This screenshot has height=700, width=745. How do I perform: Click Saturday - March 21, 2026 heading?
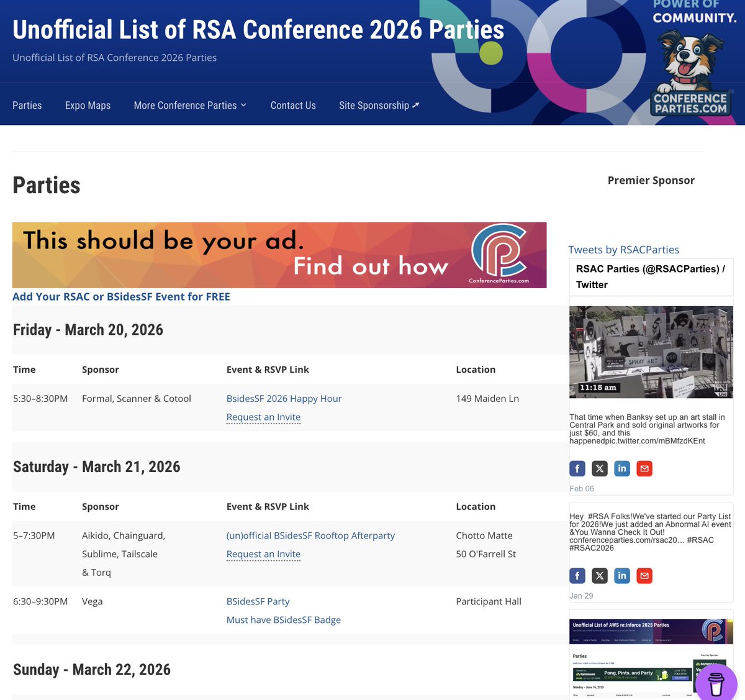pyautogui.click(x=97, y=467)
